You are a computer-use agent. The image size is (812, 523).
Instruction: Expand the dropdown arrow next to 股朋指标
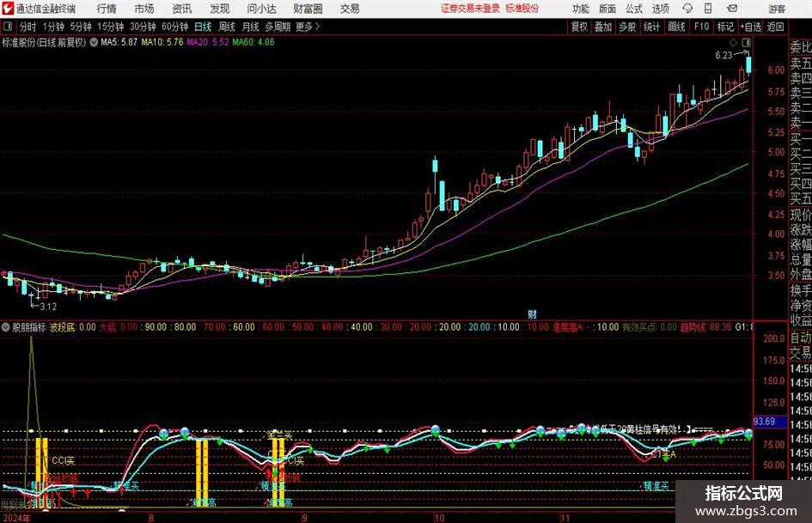pyautogui.click(x=6, y=326)
